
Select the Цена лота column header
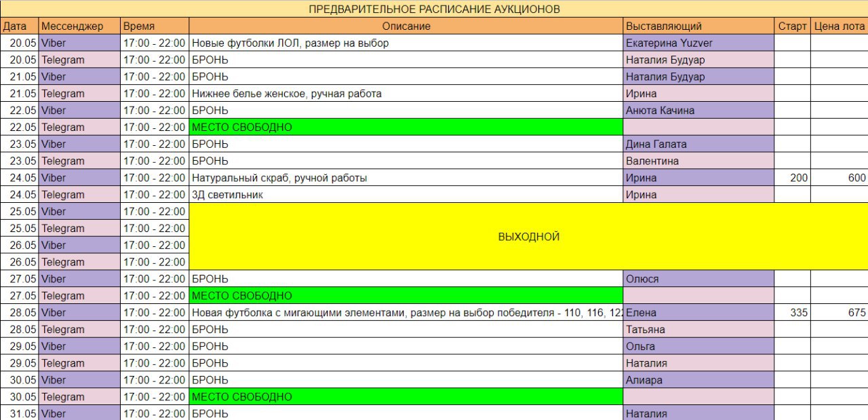(840, 26)
